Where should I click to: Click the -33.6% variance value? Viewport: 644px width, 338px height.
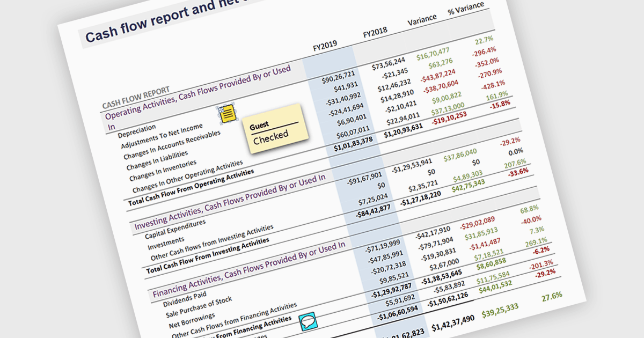coord(517,172)
